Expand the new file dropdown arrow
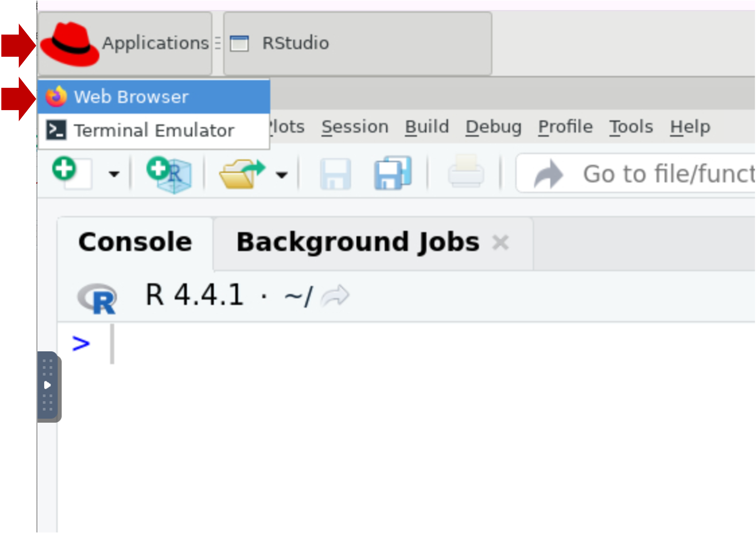Viewport: 756px width, 533px height. (114, 174)
